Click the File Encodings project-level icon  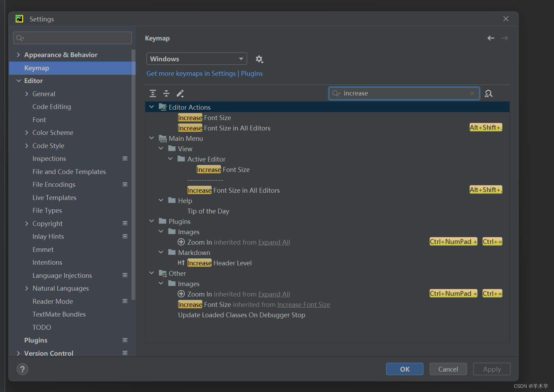coord(125,184)
